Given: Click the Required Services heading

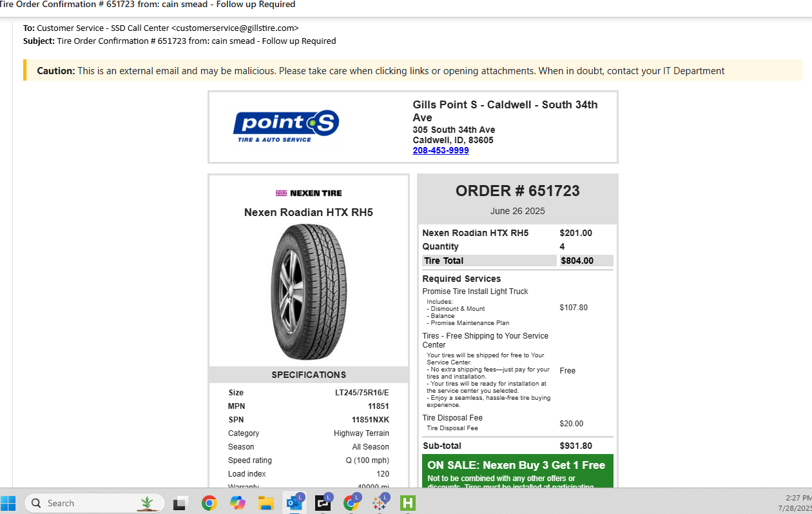Looking at the screenshot, I should [461, 279].
